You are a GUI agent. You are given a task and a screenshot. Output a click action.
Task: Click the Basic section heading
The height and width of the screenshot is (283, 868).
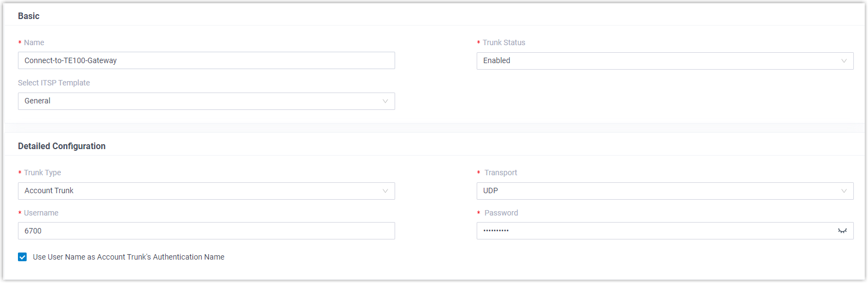29,16
